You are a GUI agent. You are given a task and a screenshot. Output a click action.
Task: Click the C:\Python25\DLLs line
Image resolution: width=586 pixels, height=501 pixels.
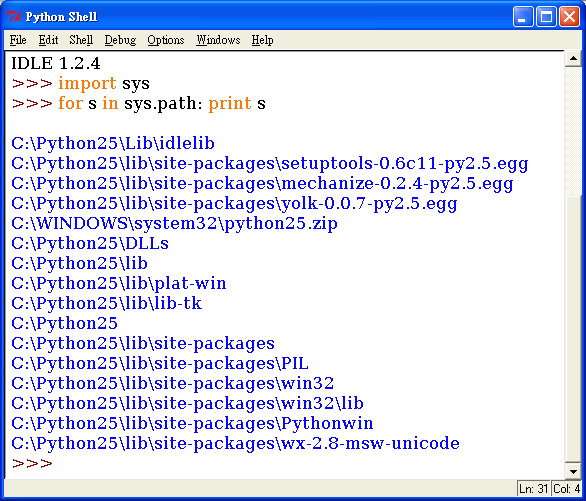pos(90,244)
